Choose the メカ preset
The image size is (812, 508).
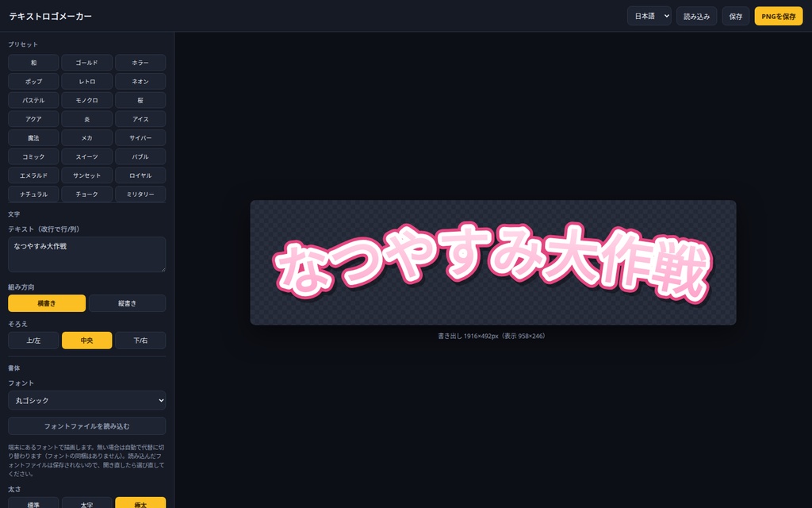(87, 138)
